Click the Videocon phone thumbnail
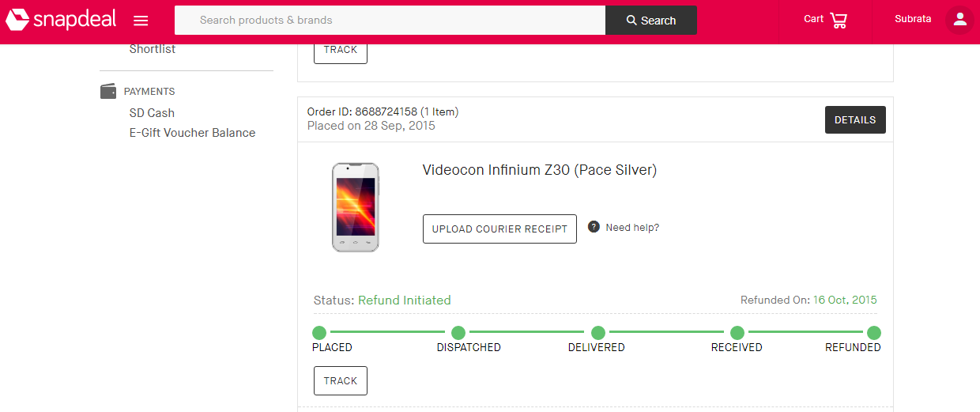The width and height of the screenshot is (980, 412). [x=355, y=207]
